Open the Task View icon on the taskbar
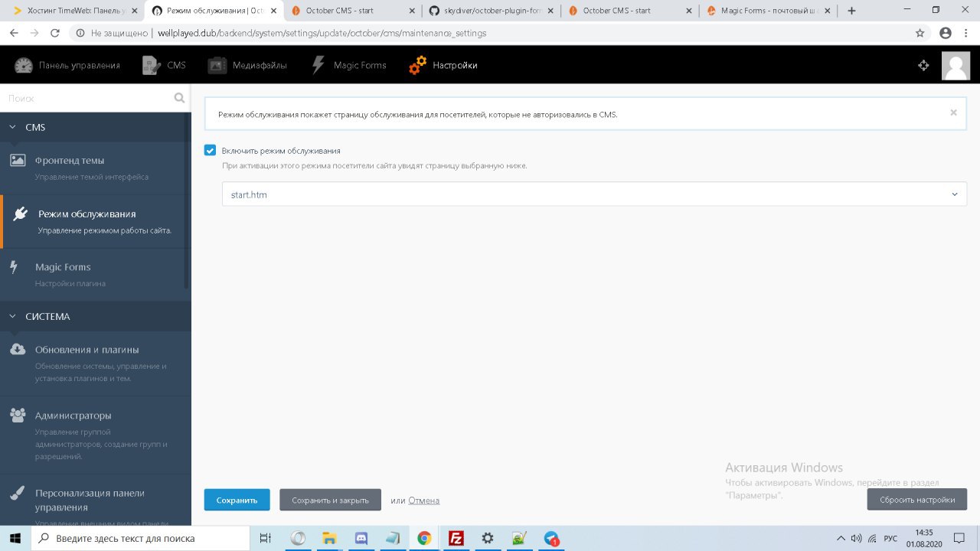Viewport: 980px width, 551px height. (265, 538)
